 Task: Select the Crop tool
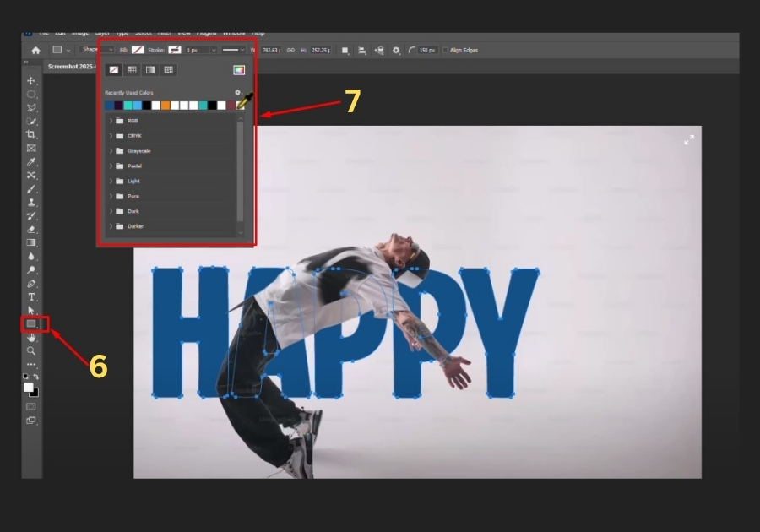(31, 134)
